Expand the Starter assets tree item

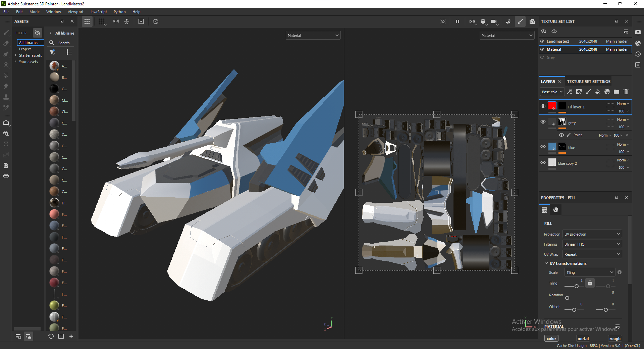pos(15,55)
